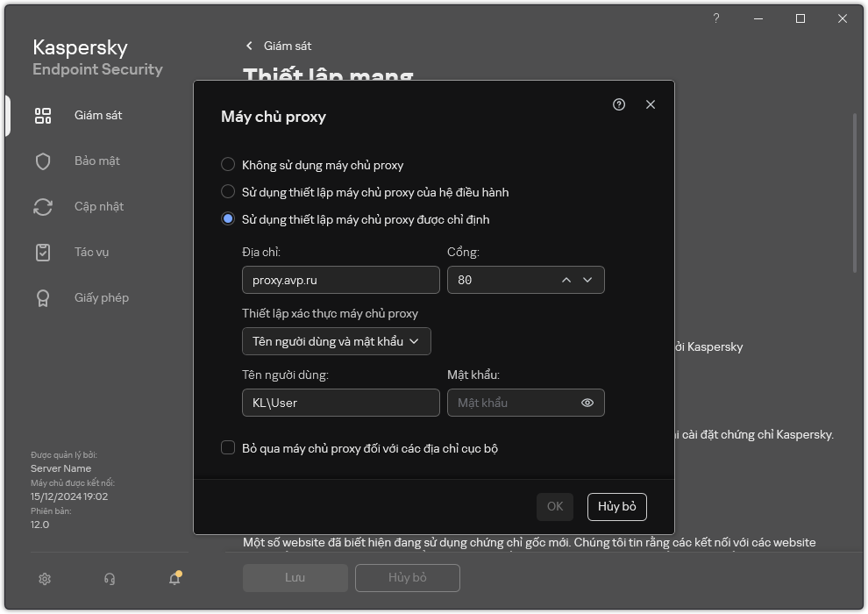868x614 pixels.
Task: Click the Cổng port field showing 80
Action: point(526,280)
